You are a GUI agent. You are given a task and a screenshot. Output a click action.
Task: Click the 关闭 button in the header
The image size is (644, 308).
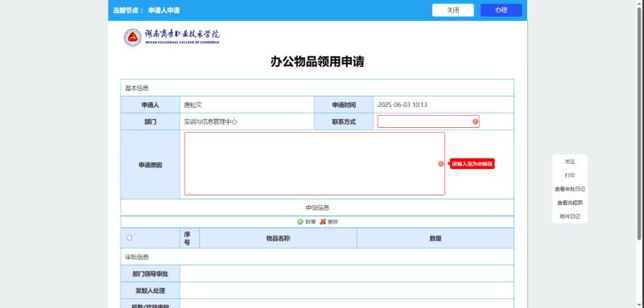coord(452,10)
